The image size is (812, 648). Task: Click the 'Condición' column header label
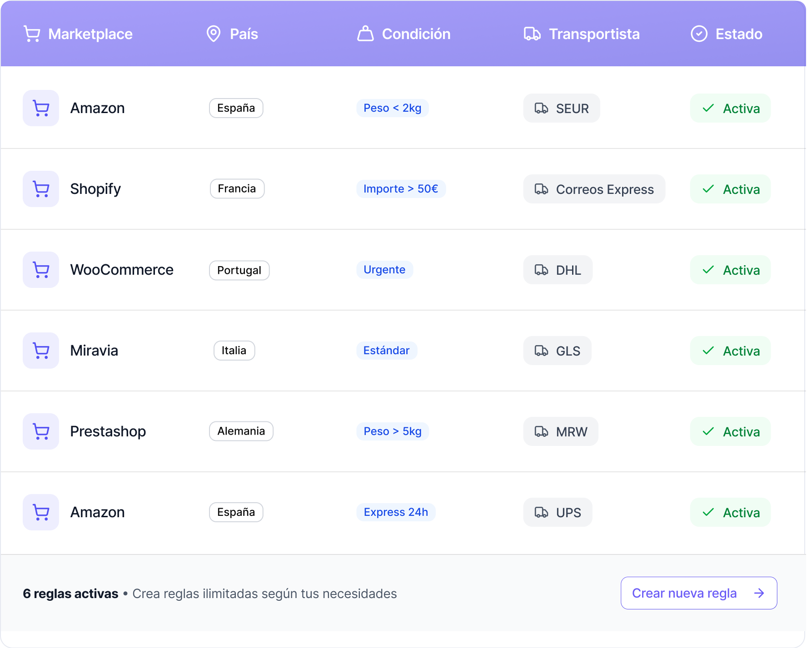[416, 34]
